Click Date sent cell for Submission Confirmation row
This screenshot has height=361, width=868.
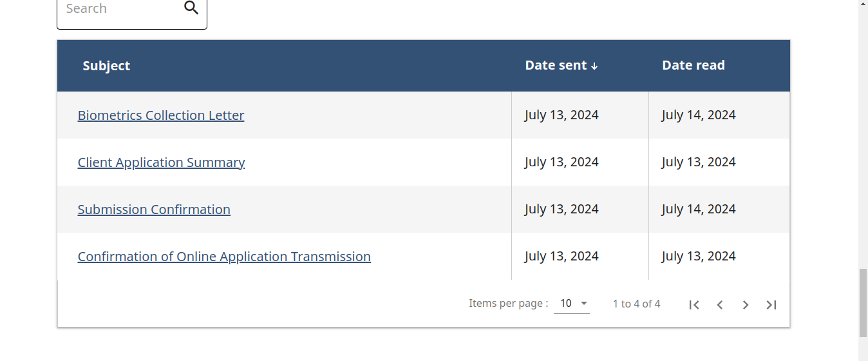[561, 209]
